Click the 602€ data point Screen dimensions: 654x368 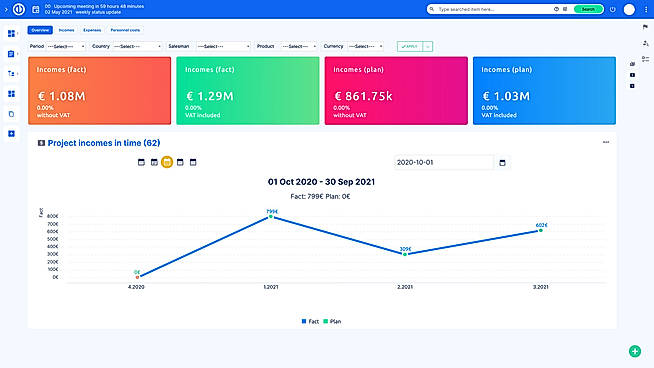point(541,230)
